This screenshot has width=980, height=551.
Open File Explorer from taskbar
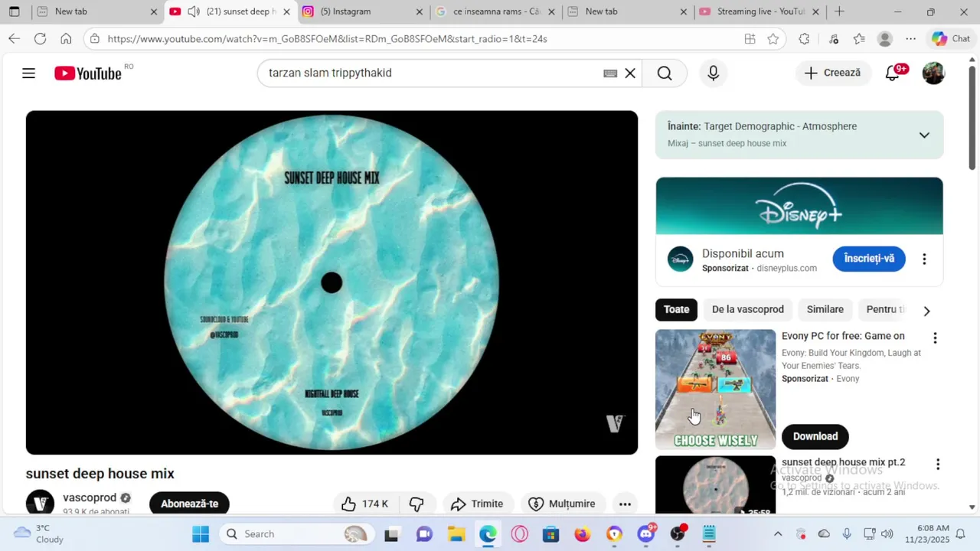click(456, 534)
